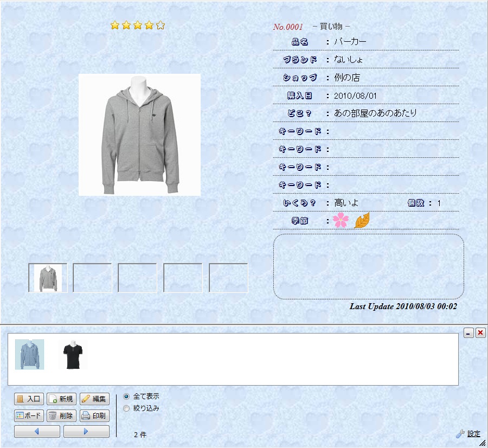Select 全て表示 show-all radio option

127,396
